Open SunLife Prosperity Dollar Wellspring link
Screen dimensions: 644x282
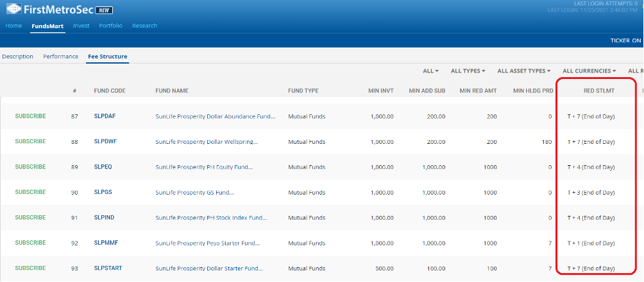pyautogui.click(x=207, y=142)
